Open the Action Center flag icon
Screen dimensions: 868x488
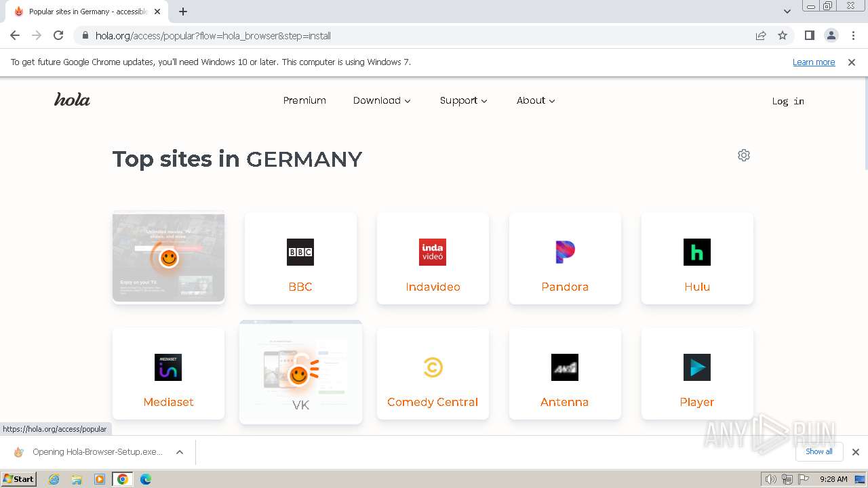(802, 479)
